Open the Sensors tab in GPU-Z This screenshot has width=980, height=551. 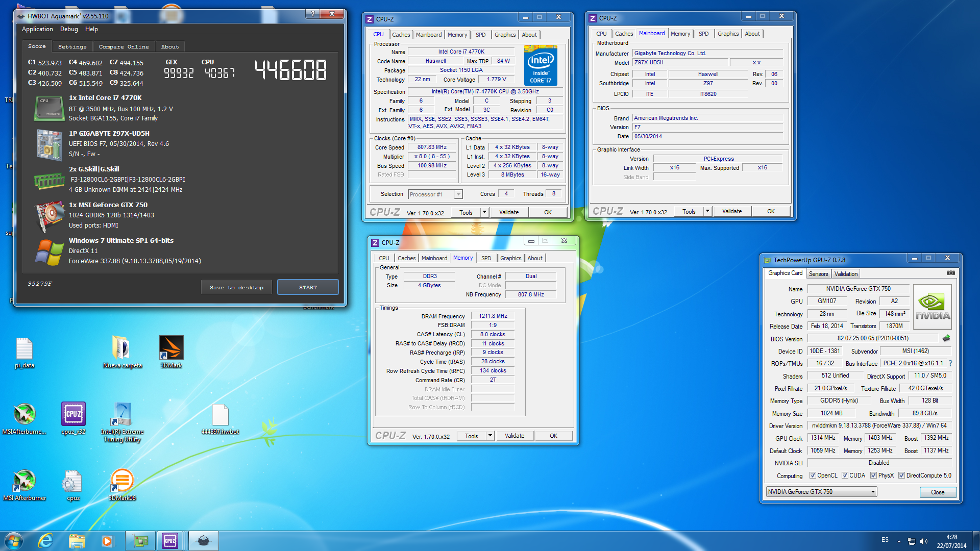click(x=818, y=274)
